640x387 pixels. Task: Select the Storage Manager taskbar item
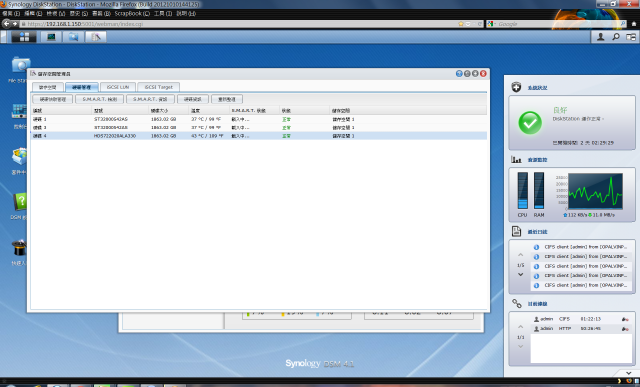pos(96,37)
